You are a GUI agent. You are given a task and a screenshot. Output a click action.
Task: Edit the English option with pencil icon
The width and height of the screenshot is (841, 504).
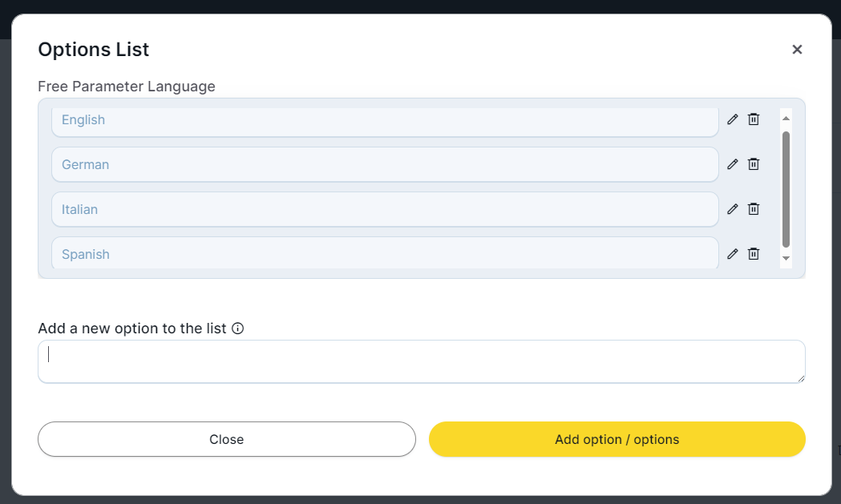732,119
